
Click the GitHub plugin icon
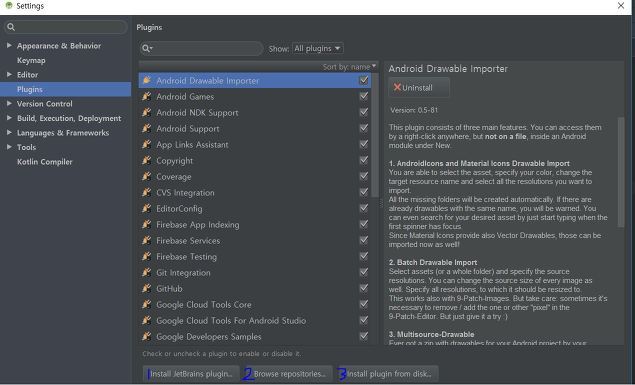click(147, 288)
